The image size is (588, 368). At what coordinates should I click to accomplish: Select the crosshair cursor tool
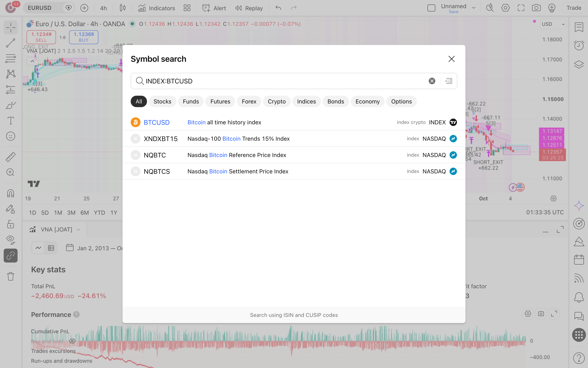click(x=10, y=27)
